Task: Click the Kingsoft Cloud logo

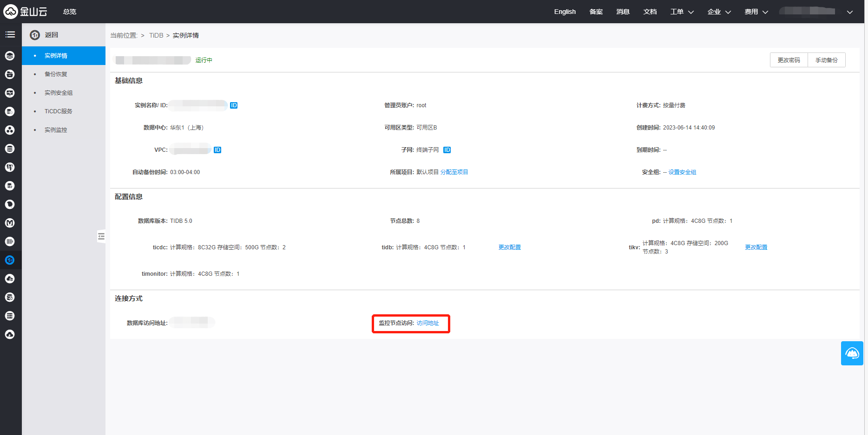Action: pyautogui.click(x=26, y=12)
